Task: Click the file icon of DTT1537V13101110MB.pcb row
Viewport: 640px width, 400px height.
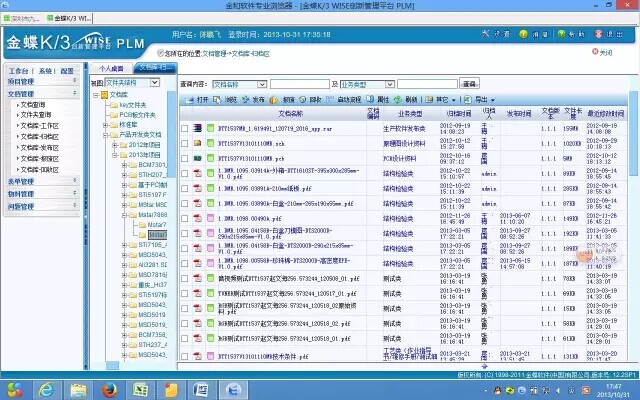Action: coord(198,158)
